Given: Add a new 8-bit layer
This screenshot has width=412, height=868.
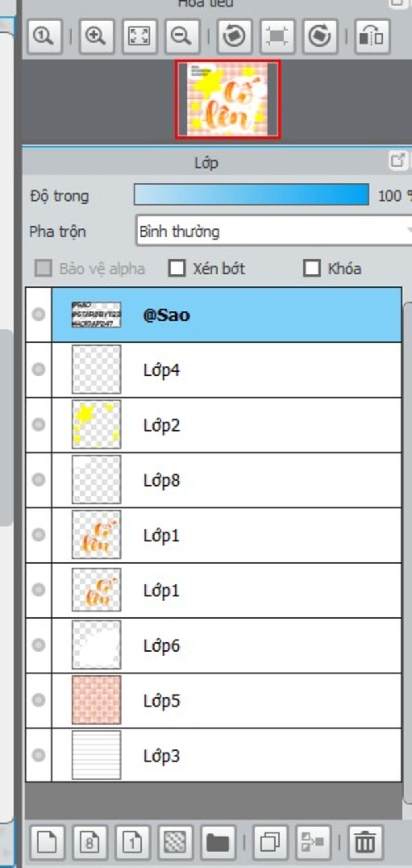Looking at the screenshot, I should (x=90, y=842).
